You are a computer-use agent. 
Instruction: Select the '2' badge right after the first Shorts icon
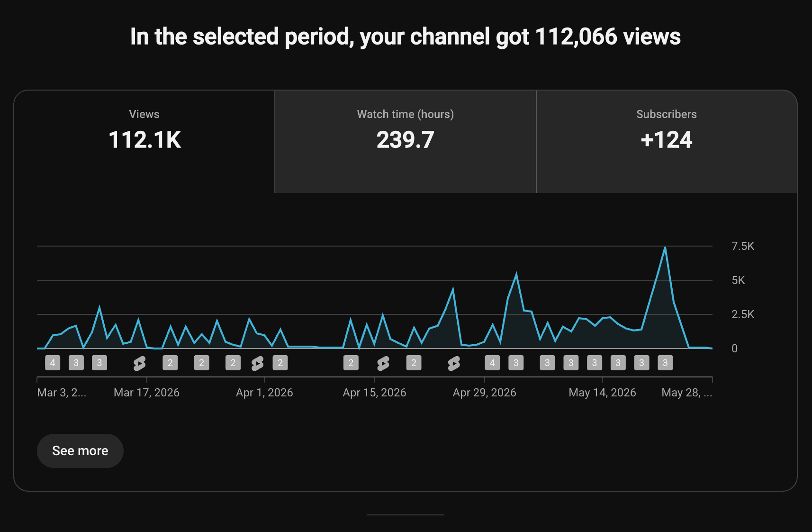[170, 363]
